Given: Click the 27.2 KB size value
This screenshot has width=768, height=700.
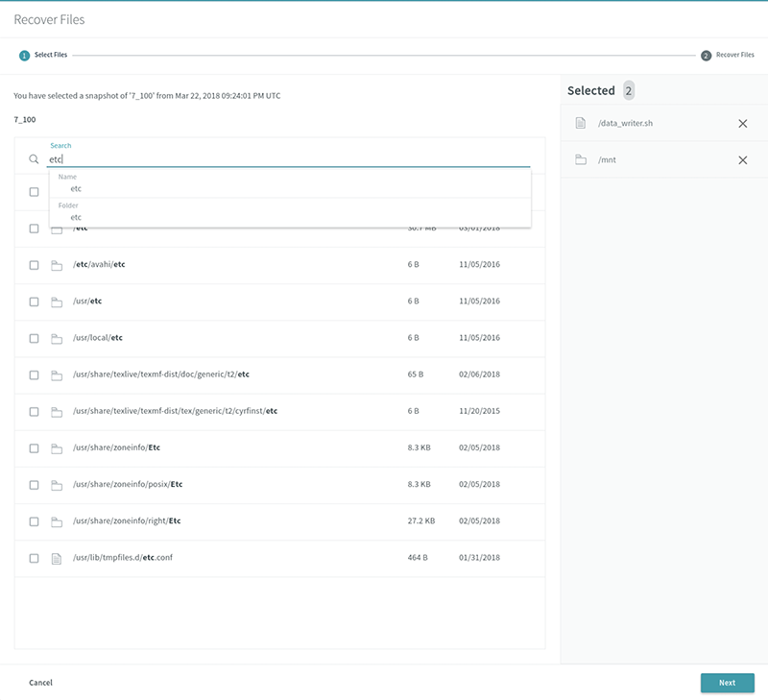Looking at the screenshot, I should (x=421, y=520).
